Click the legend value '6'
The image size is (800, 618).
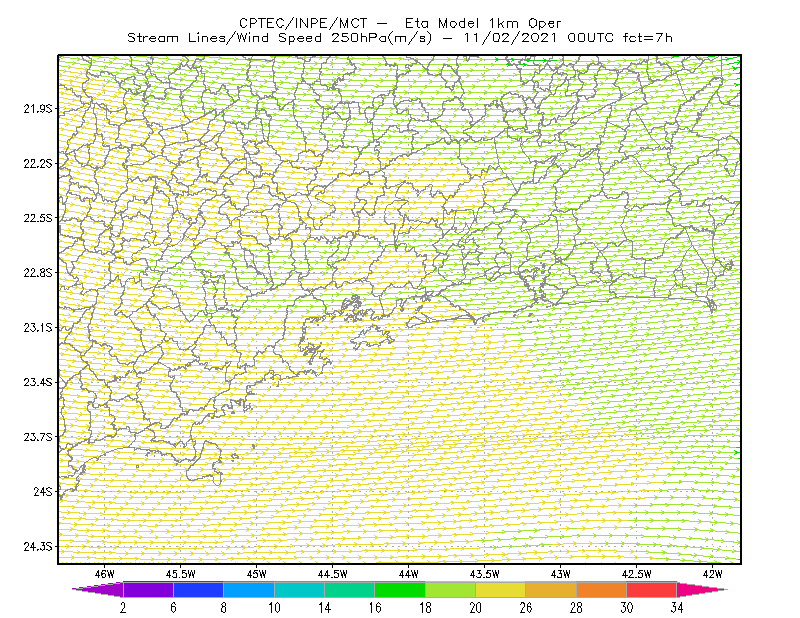pyautogui.click(x=173, y=608)
